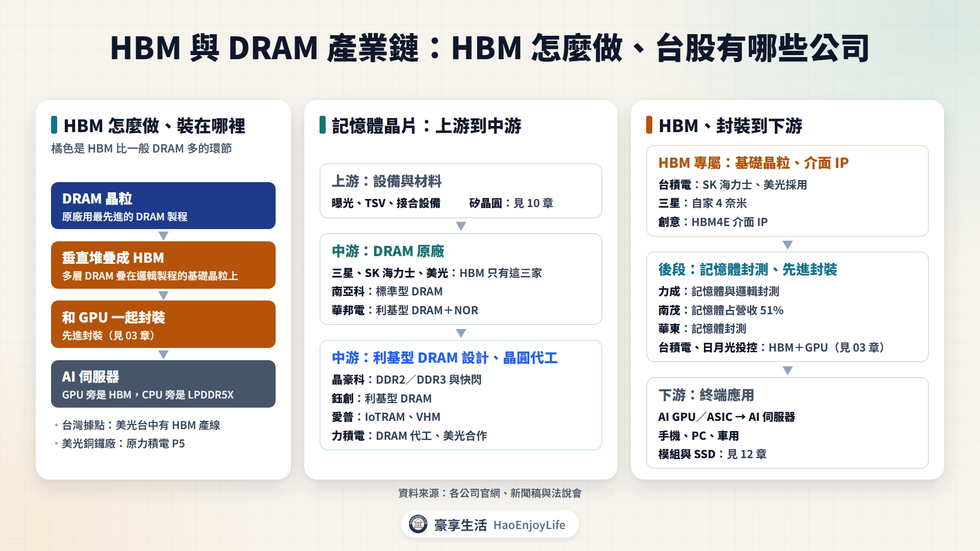Click line 手機、PC、車用
This screenshot has width=980, height=551.
[699, 436]
